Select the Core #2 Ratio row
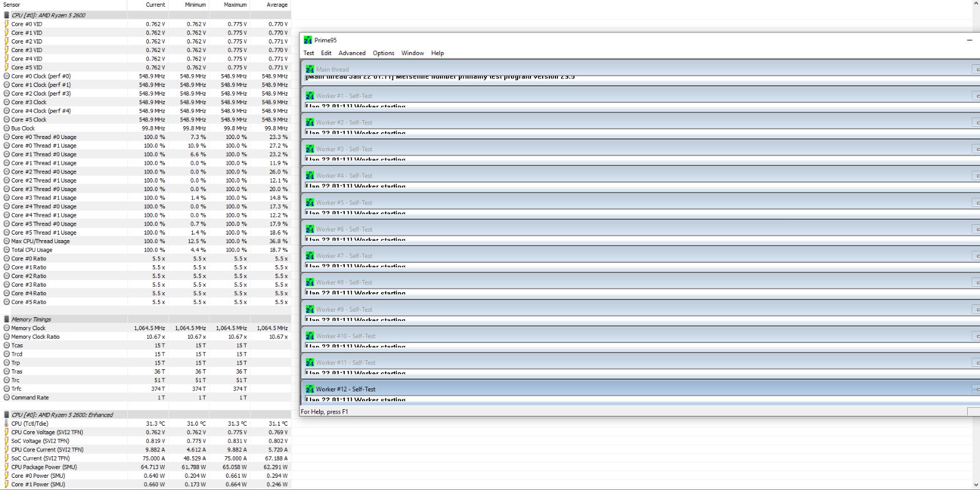The image size is (980, 490). (145, 276)
